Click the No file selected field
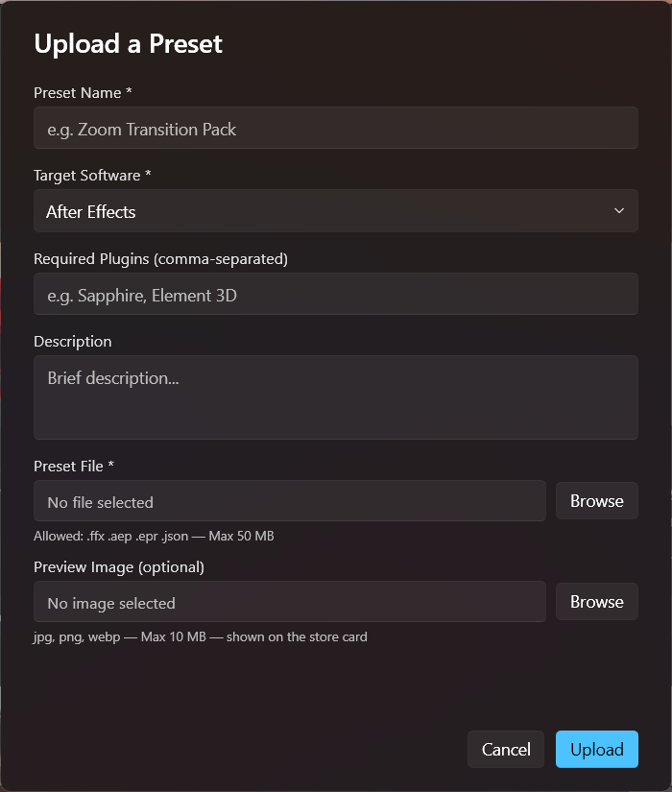The width and height of the screenshot is (672, 792). tap(290, 500)
